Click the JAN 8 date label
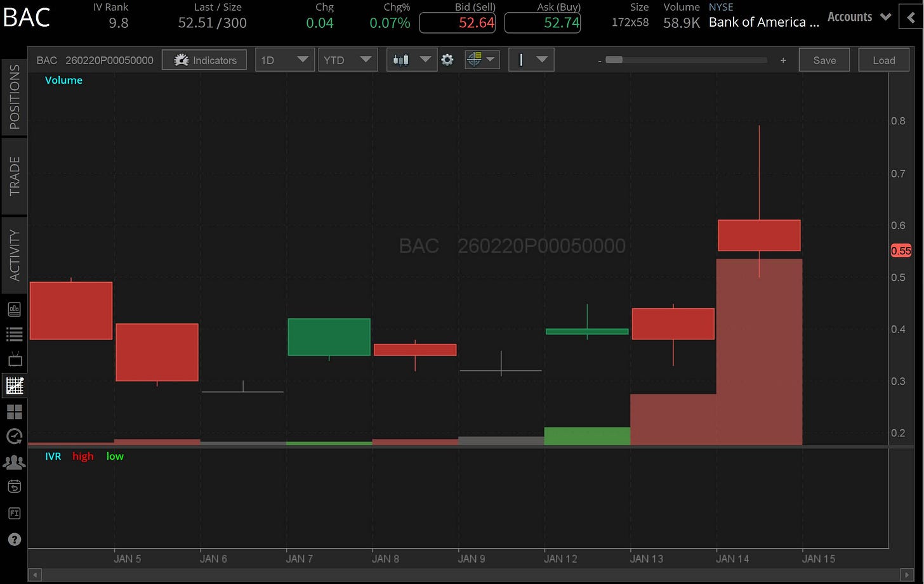Screen dimensions: 924x584 [x=385, y=559]
